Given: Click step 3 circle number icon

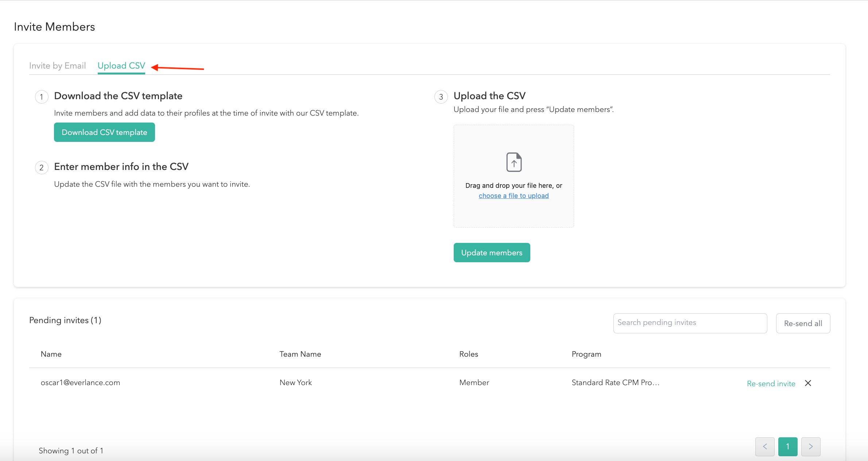Looking at the screenshot, I should pos(441,97).
